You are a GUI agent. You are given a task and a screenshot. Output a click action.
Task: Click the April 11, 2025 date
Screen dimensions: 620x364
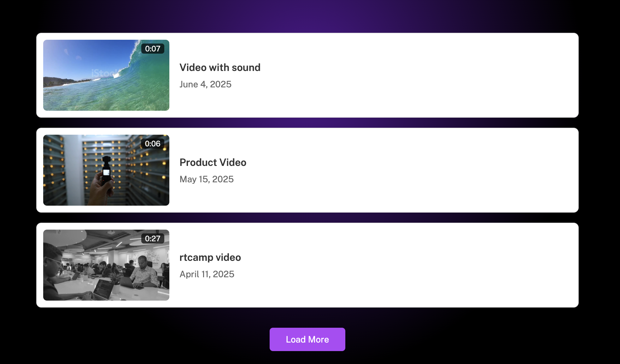pos(207,274)
